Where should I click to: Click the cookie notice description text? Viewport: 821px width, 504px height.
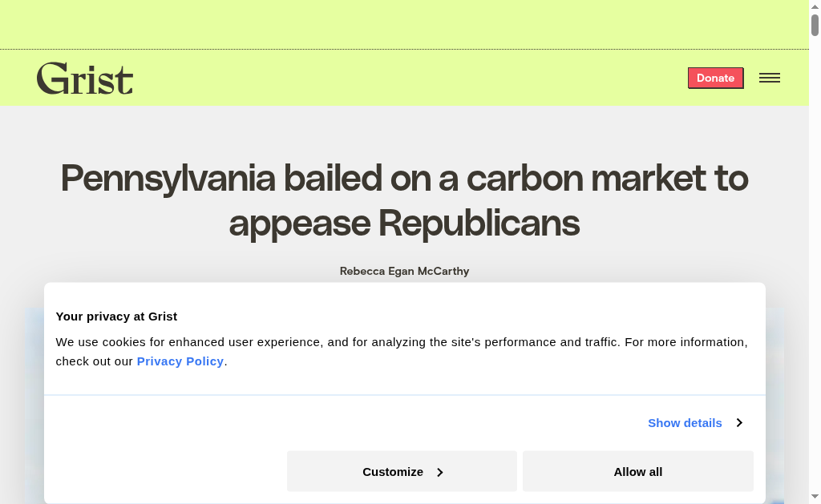401,342
